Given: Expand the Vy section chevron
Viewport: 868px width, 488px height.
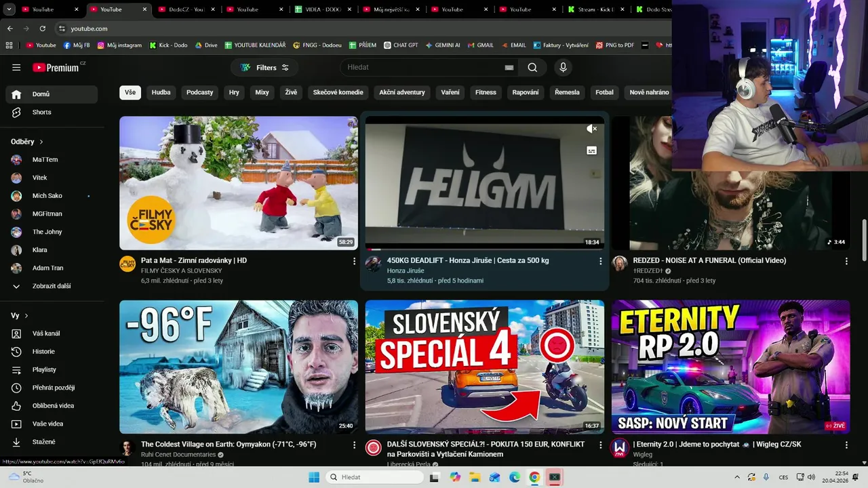Looking at the screenshot, I should tap(26, 316).
